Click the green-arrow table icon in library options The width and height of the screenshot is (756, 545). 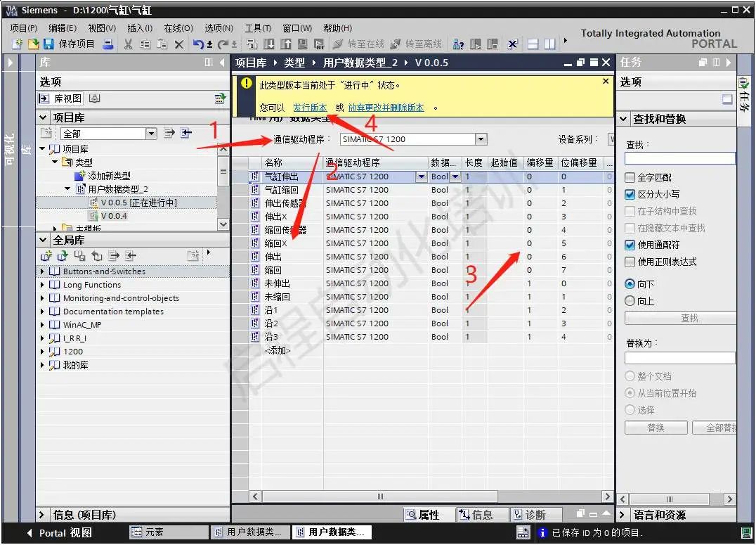(x=220, y=98)
